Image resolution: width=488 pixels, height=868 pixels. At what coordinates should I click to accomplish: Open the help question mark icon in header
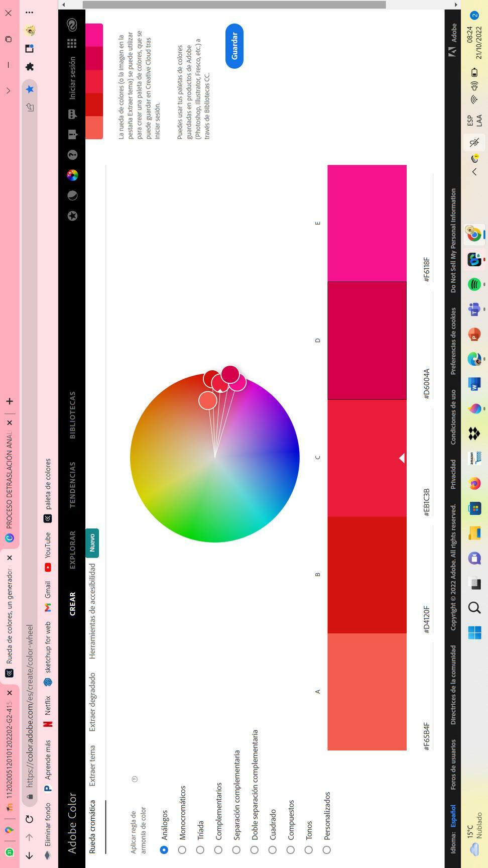point(72,155)
